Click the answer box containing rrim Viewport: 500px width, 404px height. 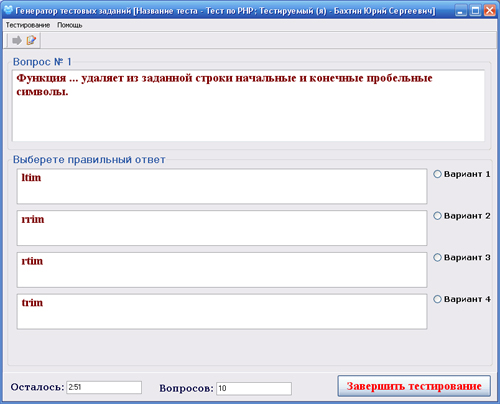click(222, 228)
